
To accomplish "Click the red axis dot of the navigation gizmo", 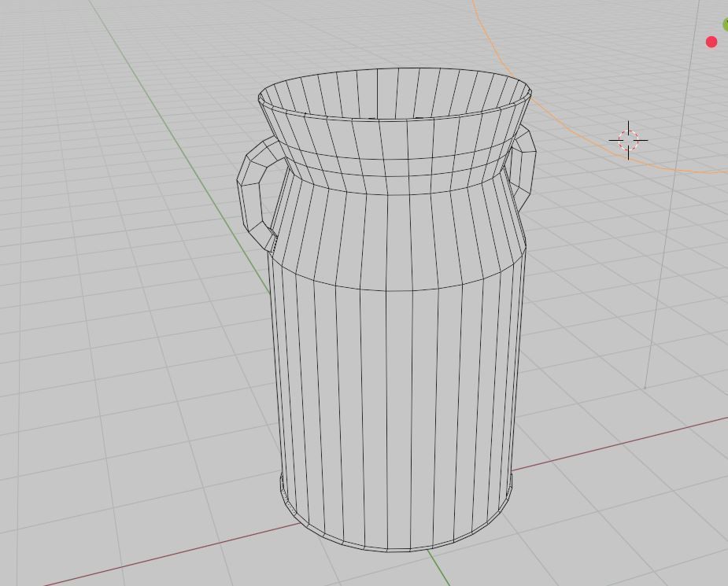I will pyautogui.click(x=711, y=42).
